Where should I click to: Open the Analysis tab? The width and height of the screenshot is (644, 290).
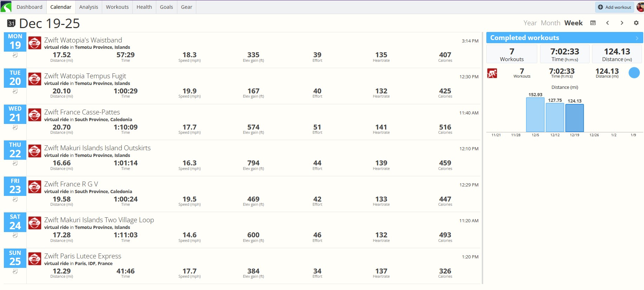coord(88,7)
